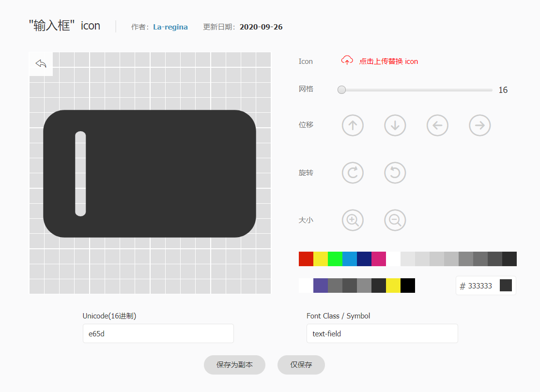
Task: Open author La-regina's profile link
Action: [170, 27]
